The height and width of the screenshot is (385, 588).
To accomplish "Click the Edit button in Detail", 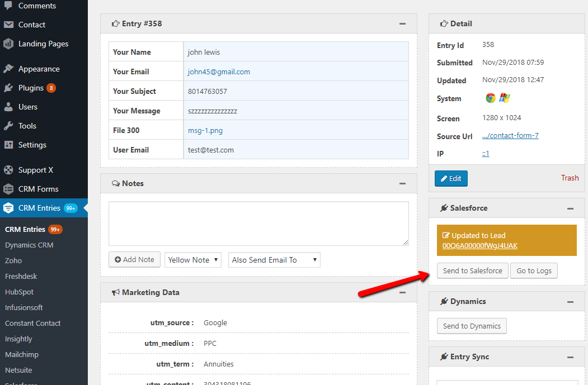I will (x=451, y=178).
